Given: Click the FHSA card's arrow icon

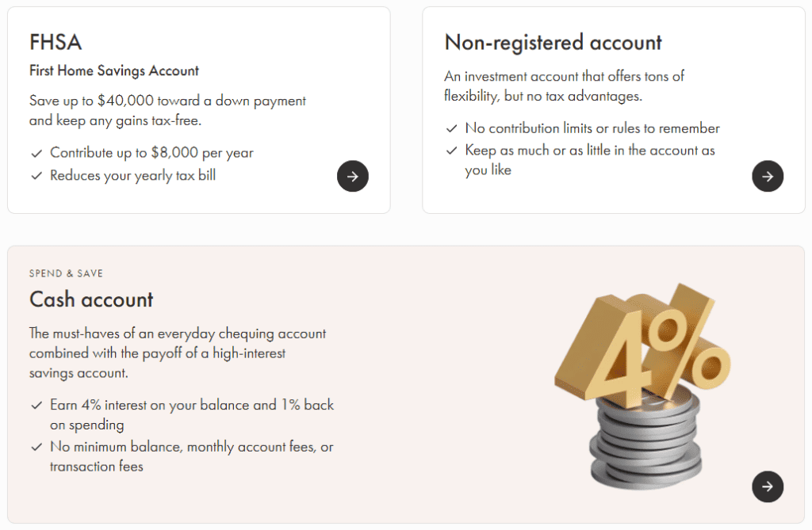Looking at the screenshot, I should (x=352, y=176).
